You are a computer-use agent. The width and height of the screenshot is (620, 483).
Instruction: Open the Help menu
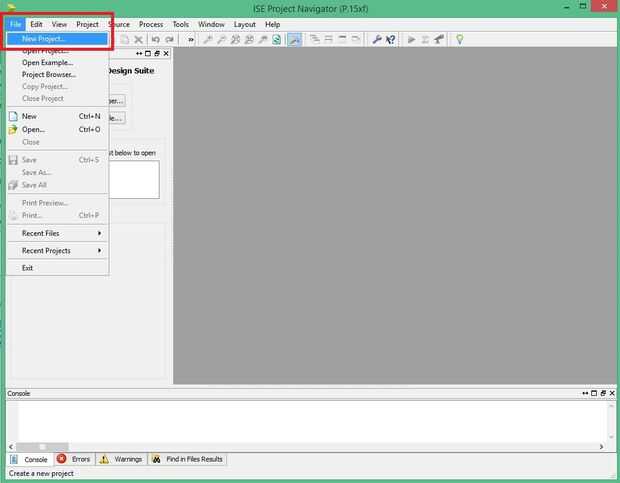pos(272,25)
